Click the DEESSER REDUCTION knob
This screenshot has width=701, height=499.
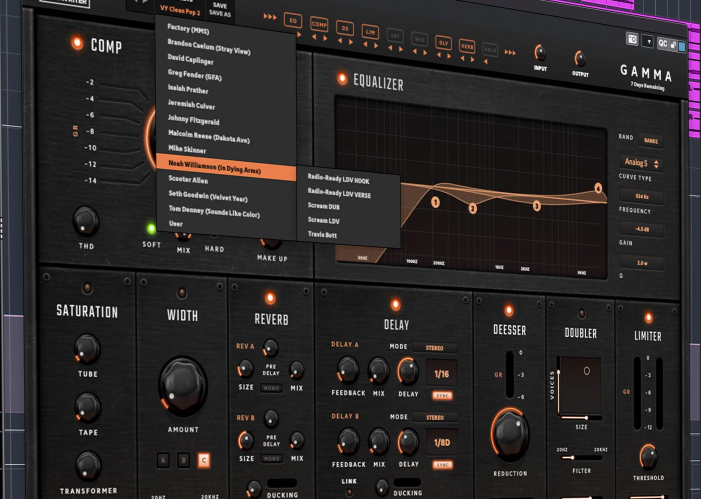[x=510, y=434]
